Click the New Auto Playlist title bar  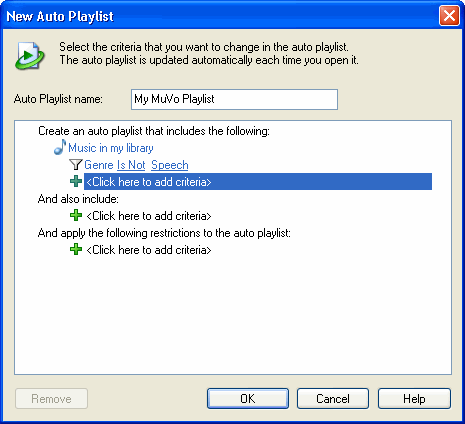click(x=220, y=16)
